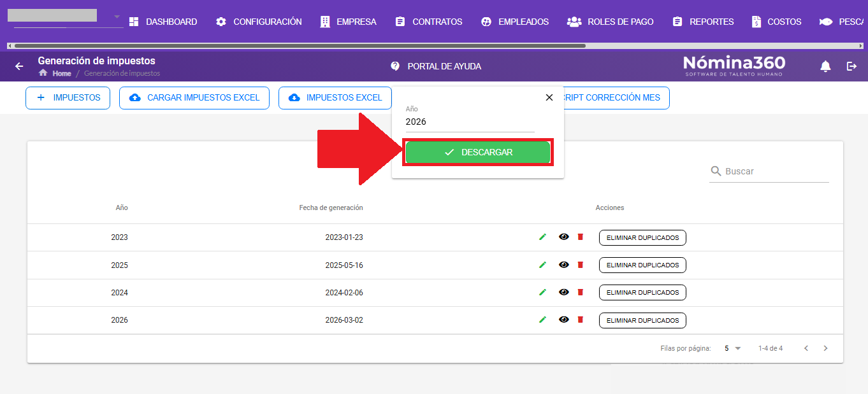This screenshot has width=868, height=394.
Task: Click the help question mark icon
Action: [x=395, y=66]
